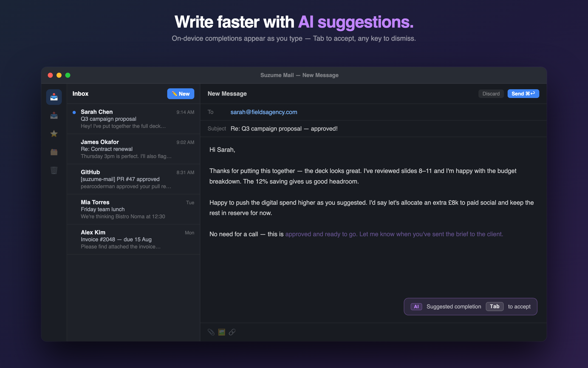Click the unread blue dot on Sarah Chen
Viewport: 588px width, 368px height.
[74, 112]
